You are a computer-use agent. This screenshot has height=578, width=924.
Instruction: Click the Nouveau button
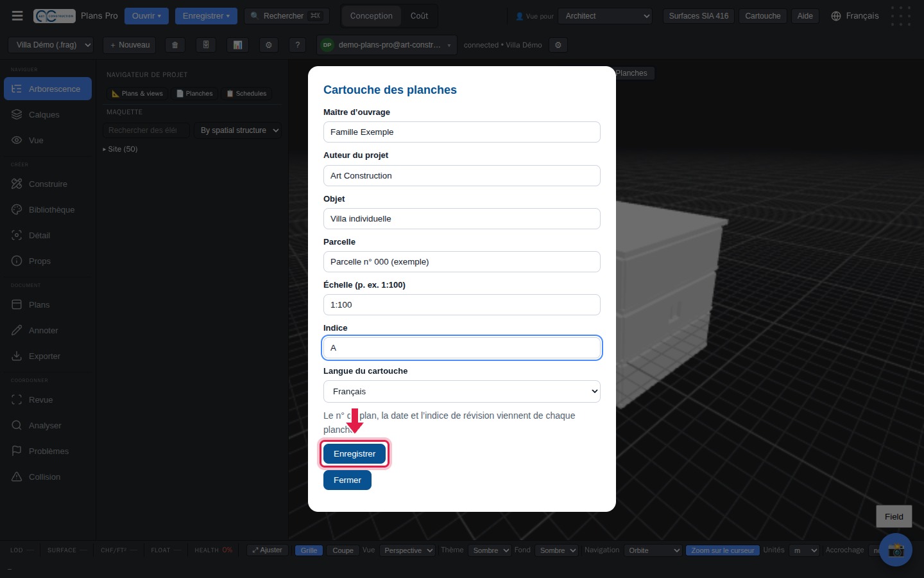point(130,45)
